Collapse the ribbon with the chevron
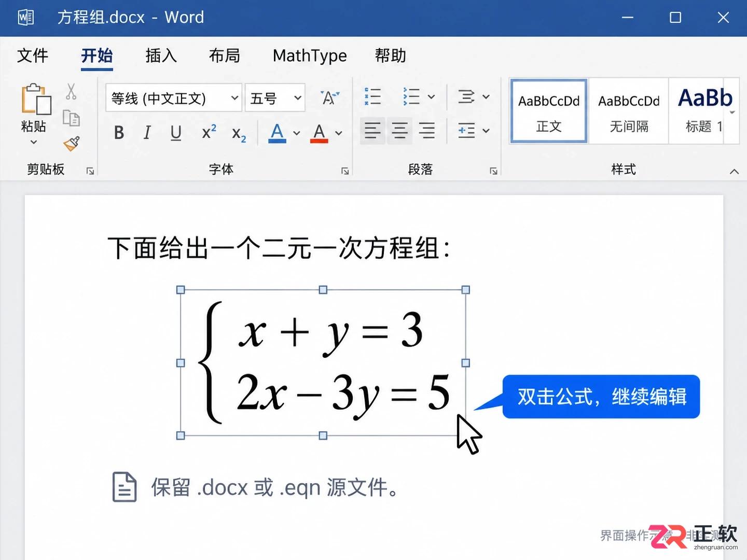The height and width of the screenshot is (560, 747). (x=734, y=171)
